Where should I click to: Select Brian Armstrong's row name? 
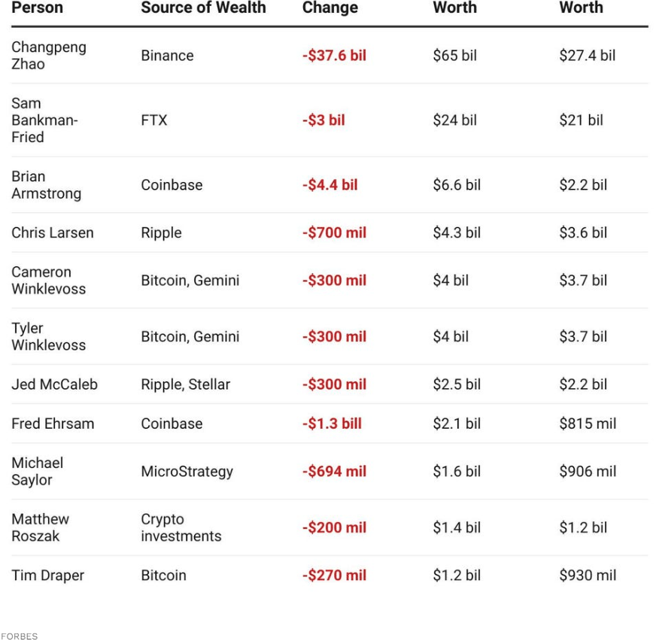[x=47, y=185]
